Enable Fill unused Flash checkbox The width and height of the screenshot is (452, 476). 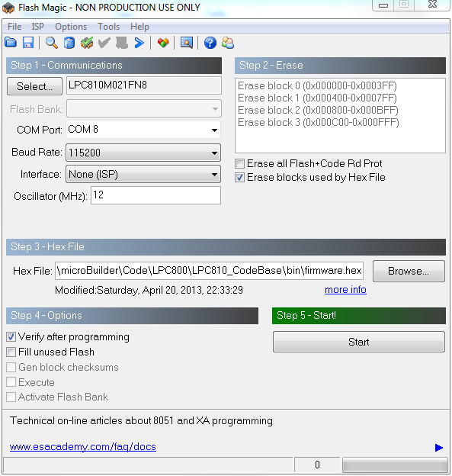11,352
